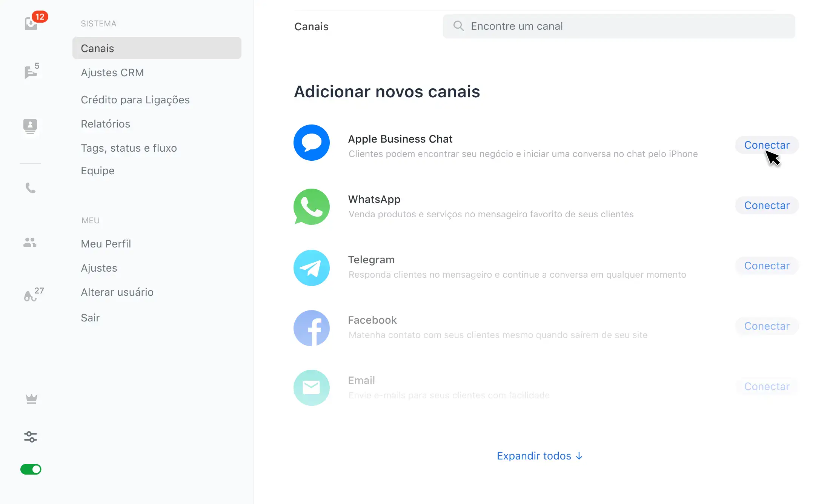Image resolution: width=827 pixels, height=504 pixels.
Task: Open the crown premium icon
Action: [x=31, y=399]
